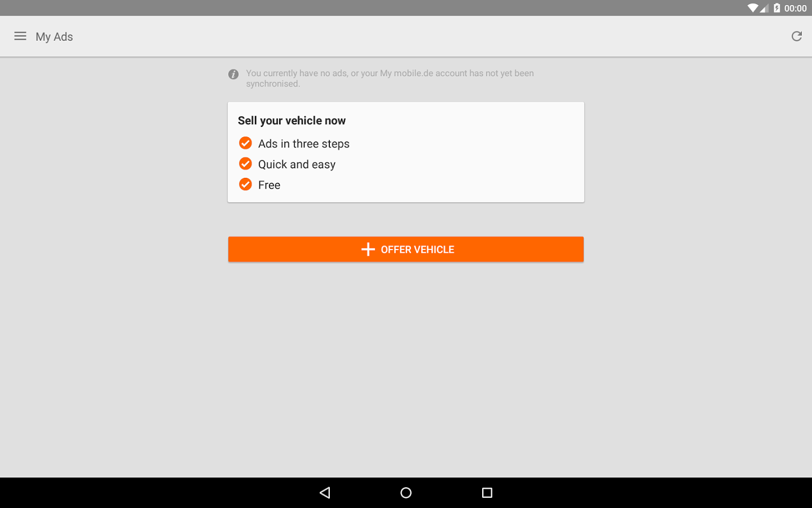812x508 pixels.
Task: Tap the battery status icon
Action: [777, 8]
